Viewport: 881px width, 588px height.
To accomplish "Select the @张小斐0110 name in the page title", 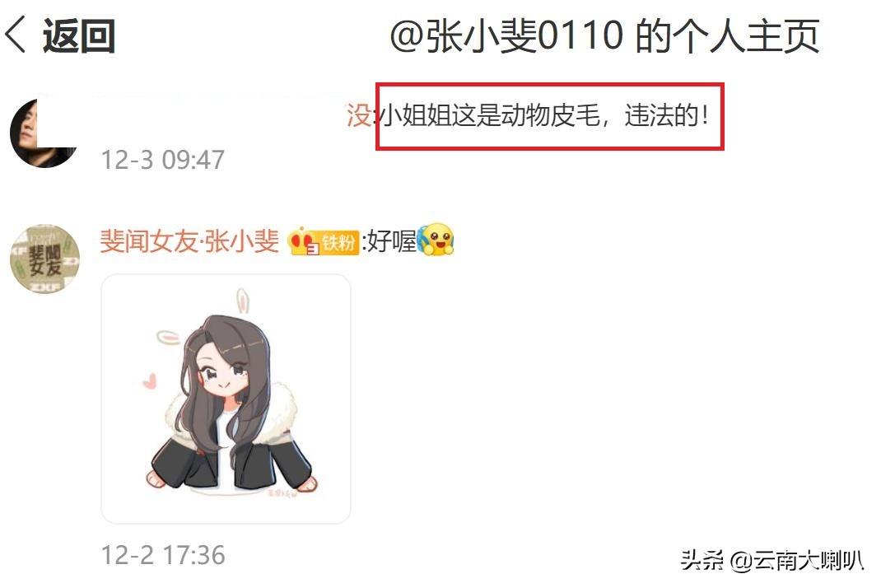I will tap(507, 35).
